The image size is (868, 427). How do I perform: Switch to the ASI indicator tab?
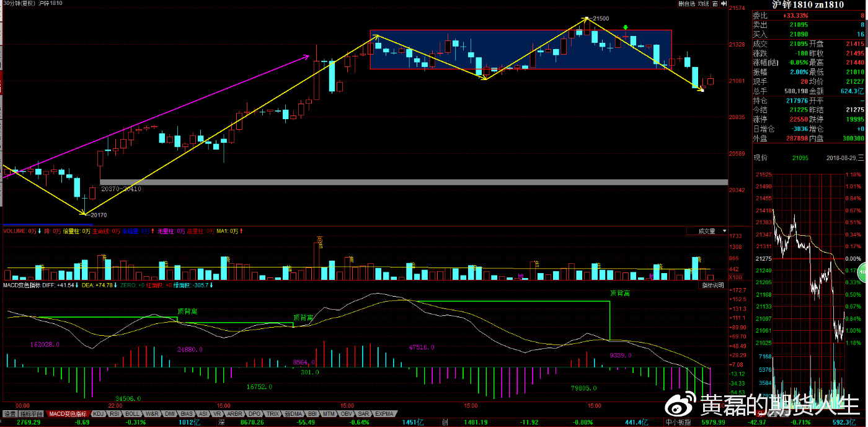203,413
